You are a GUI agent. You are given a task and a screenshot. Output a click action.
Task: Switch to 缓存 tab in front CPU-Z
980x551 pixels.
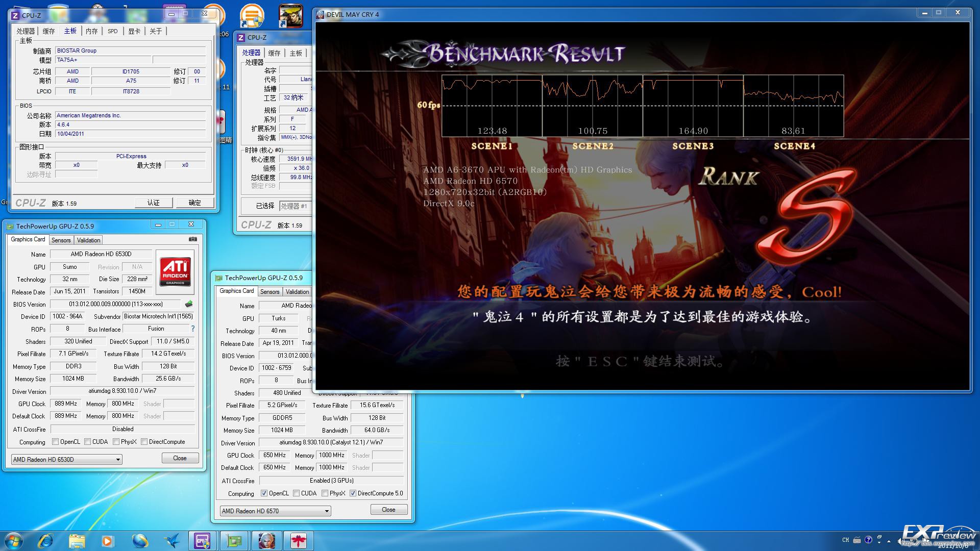(48, 31)
